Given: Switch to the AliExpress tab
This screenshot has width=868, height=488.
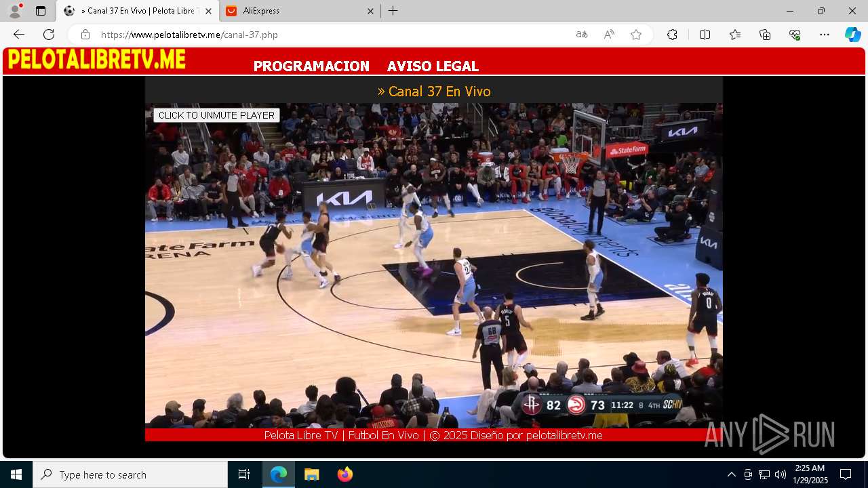Looking at the screenshot, I should point(298,11).
